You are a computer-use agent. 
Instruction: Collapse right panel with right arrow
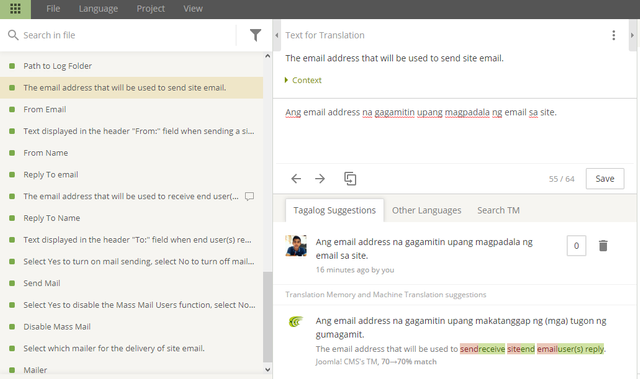632,35
